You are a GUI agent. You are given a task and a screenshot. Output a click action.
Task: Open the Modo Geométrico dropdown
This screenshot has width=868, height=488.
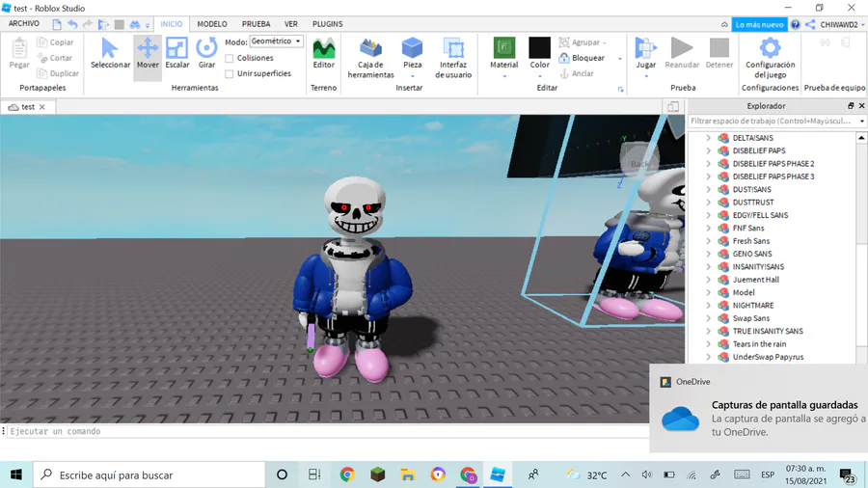276,41
